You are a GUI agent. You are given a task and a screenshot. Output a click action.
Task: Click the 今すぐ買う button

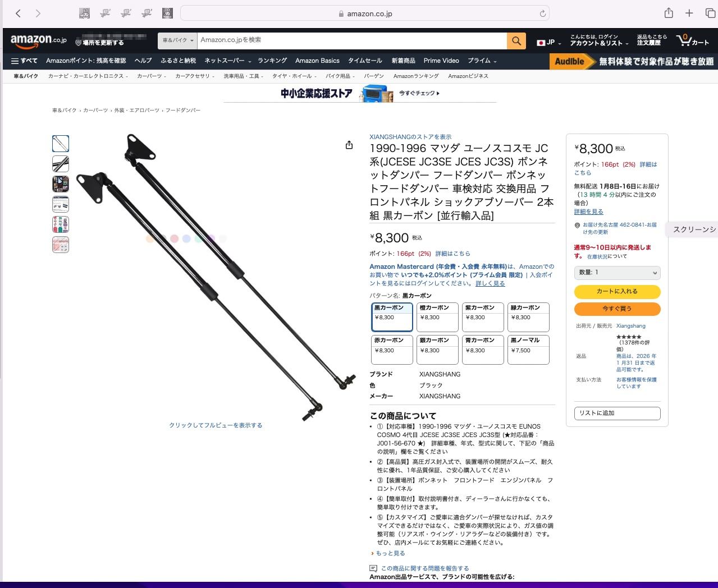(617, 309)
